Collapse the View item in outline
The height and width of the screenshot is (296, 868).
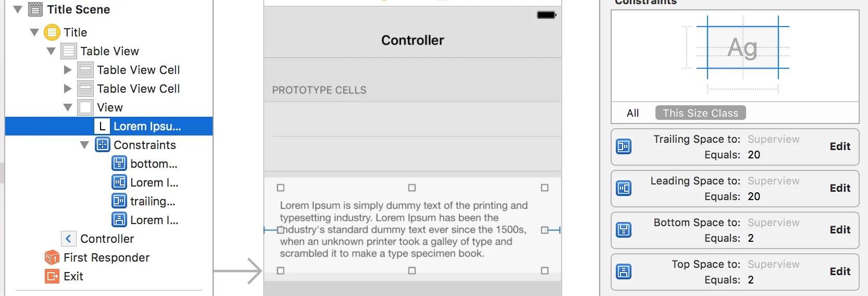click(68, 107)
